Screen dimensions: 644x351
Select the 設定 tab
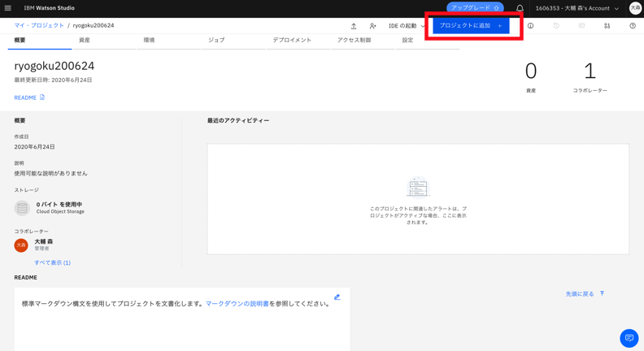click(428, 41)
